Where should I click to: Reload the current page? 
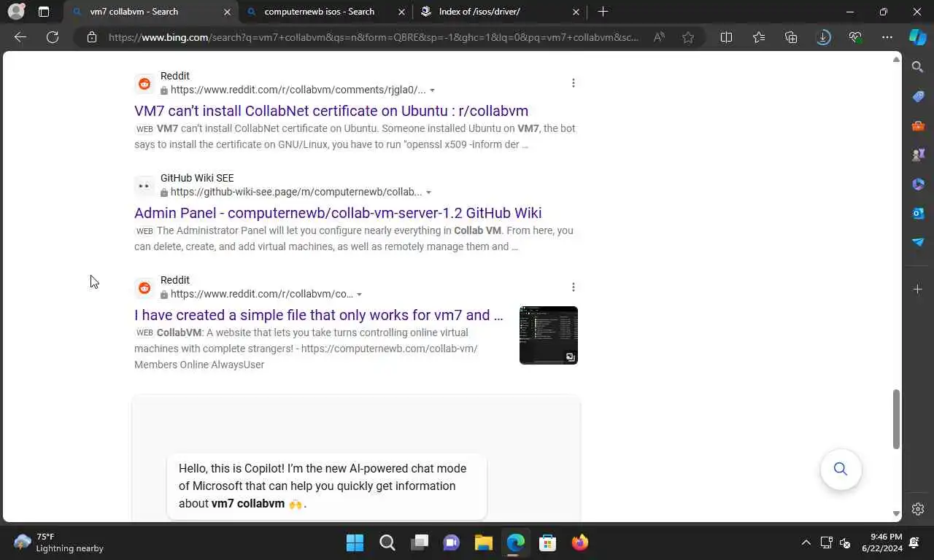click(53, 37)
